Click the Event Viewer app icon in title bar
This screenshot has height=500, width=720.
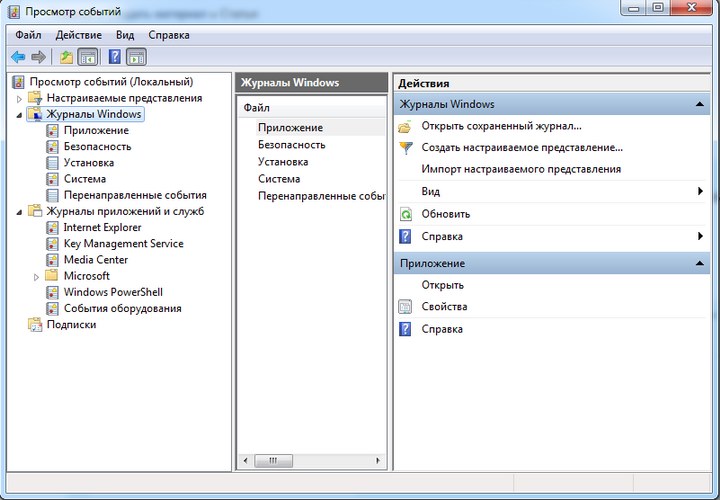coord(14,11)
